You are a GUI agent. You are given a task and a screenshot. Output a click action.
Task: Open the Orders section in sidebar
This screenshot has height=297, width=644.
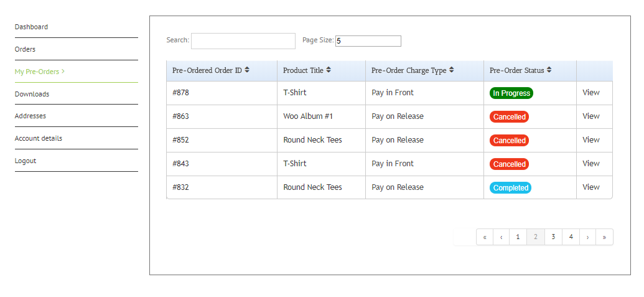(25, 49)
